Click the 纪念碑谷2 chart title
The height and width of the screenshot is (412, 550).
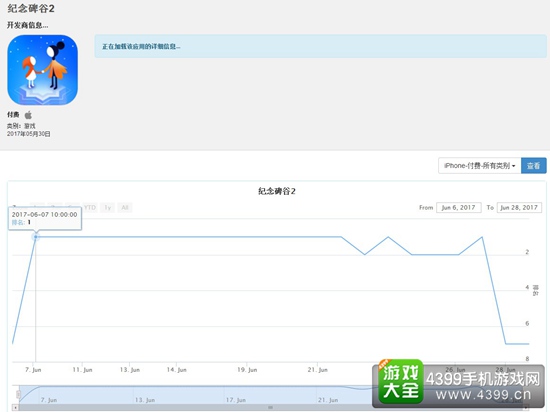pos(277,191)
